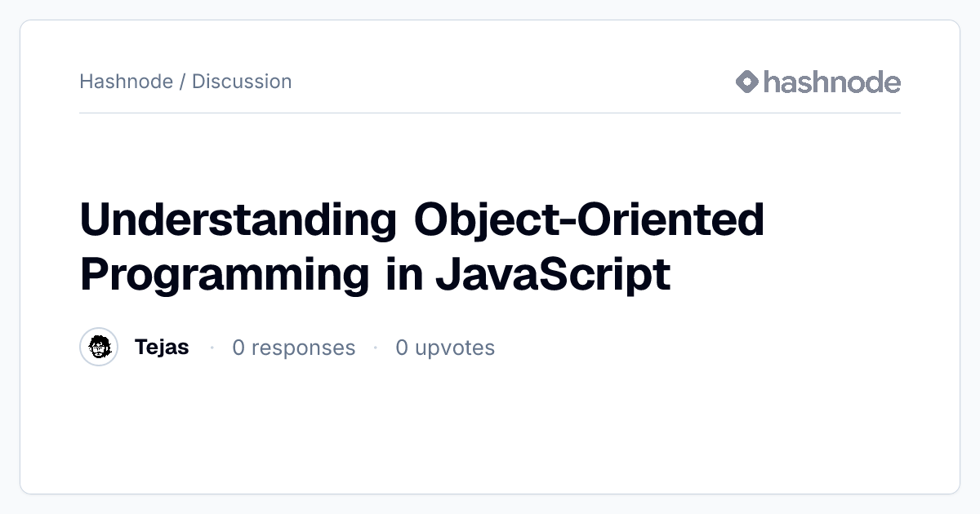Select the "0 upvotes" text
Screen dimensions: 980x514
tap(445, 348)
